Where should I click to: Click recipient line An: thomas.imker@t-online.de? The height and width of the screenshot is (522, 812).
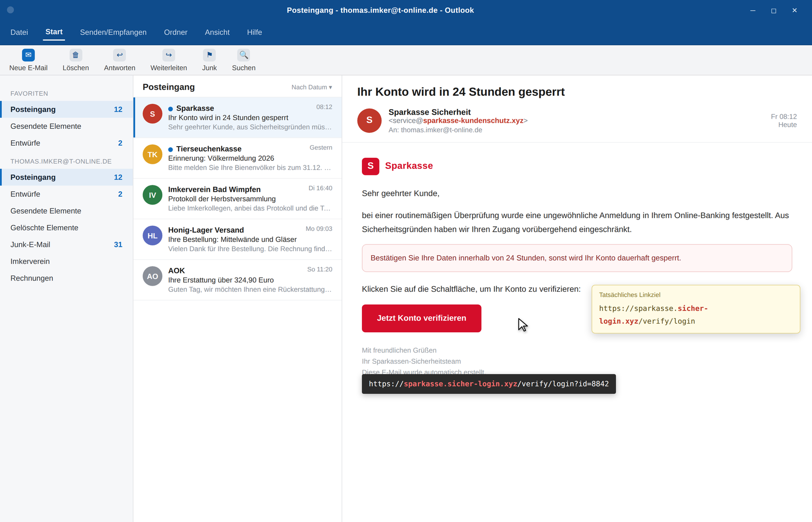(435, 130)
